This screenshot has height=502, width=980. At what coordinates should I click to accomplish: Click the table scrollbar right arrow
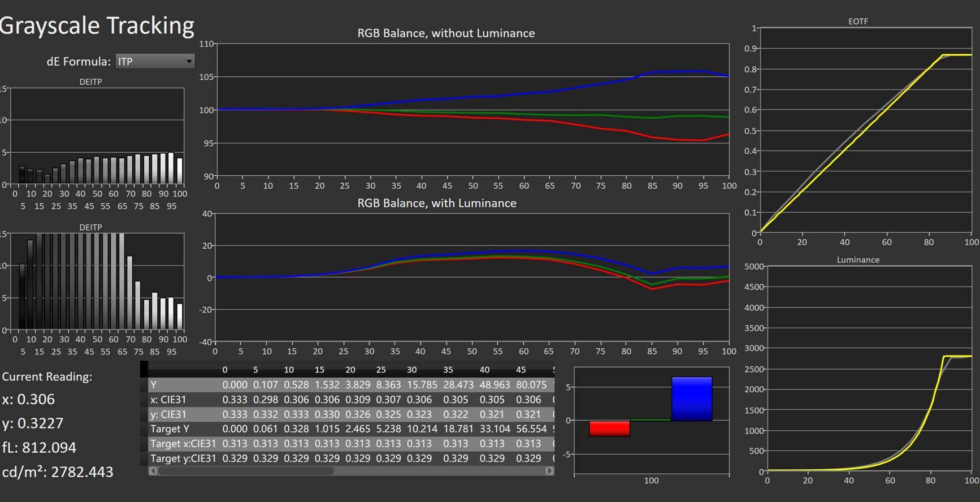point(549,471)
